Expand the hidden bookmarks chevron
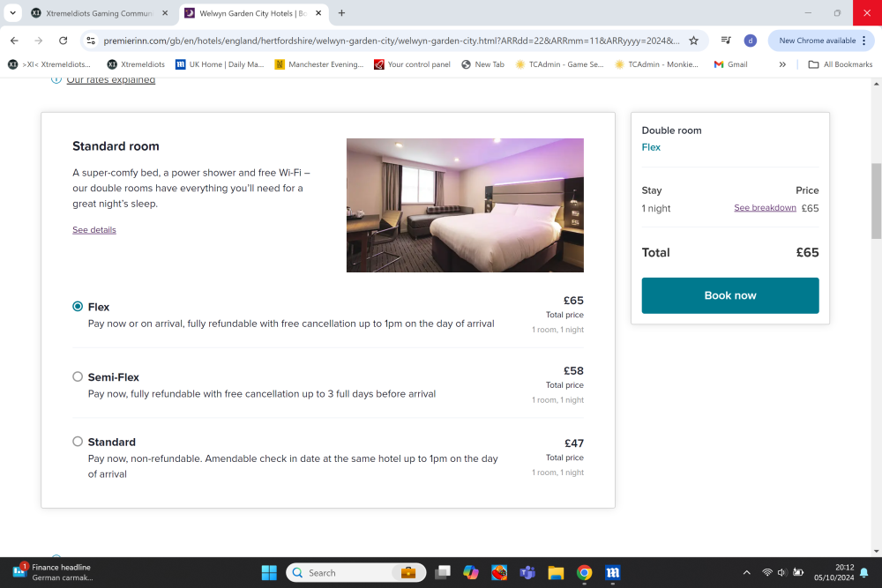The image size is (882, 588). pos(781,64)
